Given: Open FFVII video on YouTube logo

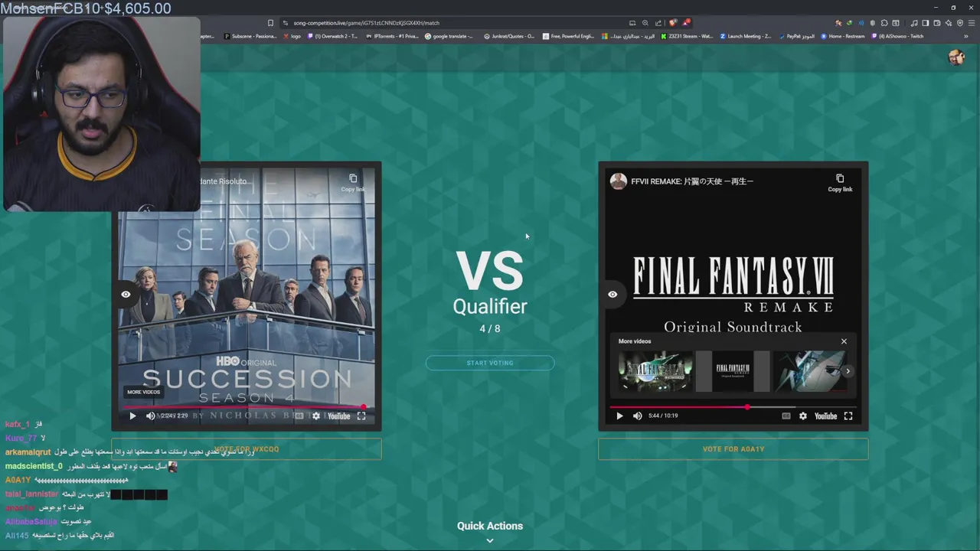Looking at the screenshot, I should coord(825,416).
